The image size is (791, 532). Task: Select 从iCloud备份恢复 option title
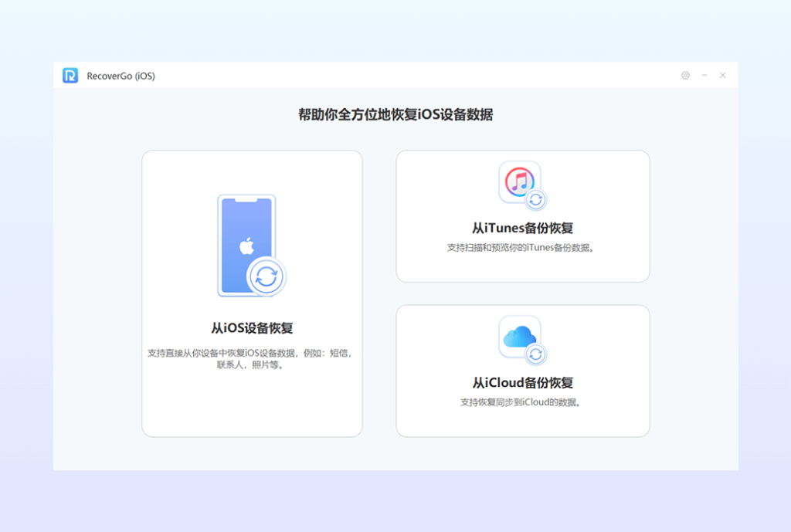[x=523, y=383]
